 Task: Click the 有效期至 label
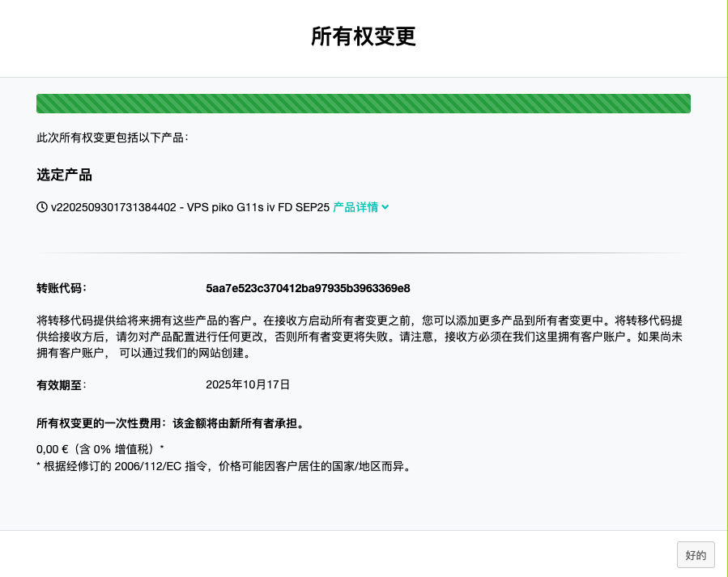(x=62, y=385)
